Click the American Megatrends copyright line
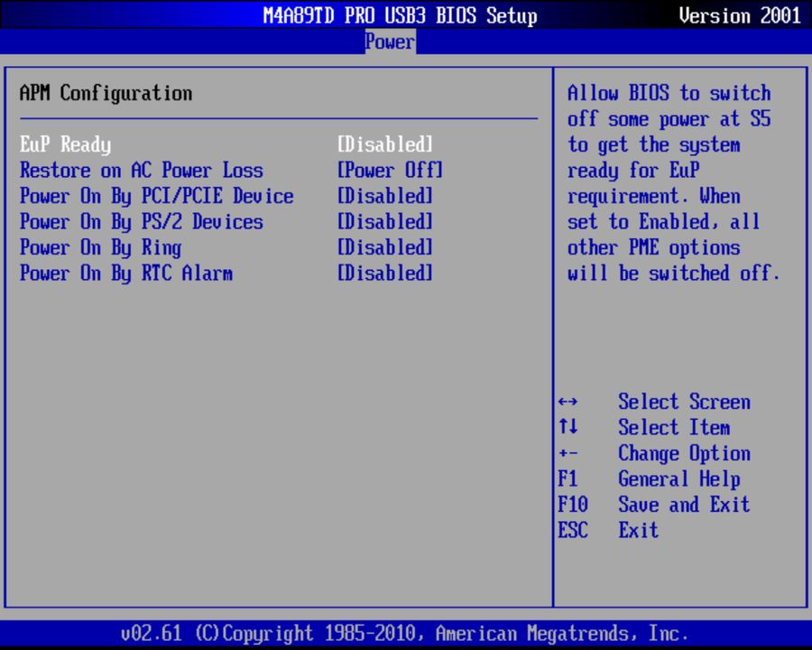812x650 pixels. [x=405, y=633]
